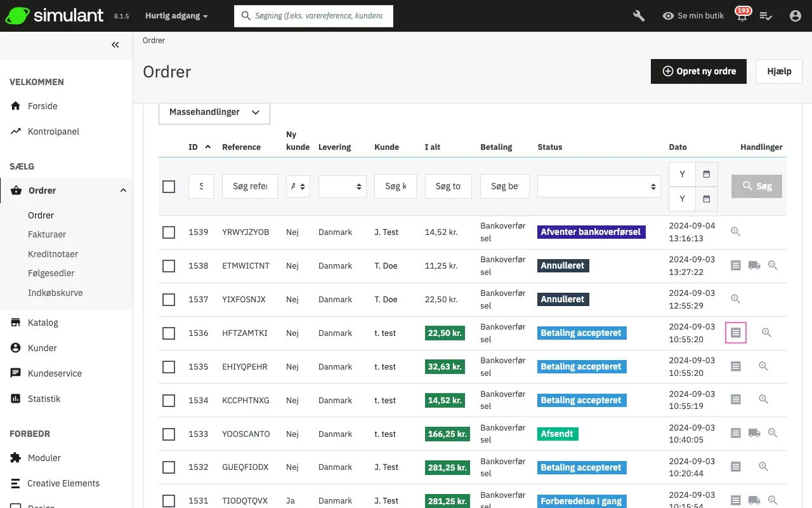Click the task list checkmark icon

[x=766, y=16]
